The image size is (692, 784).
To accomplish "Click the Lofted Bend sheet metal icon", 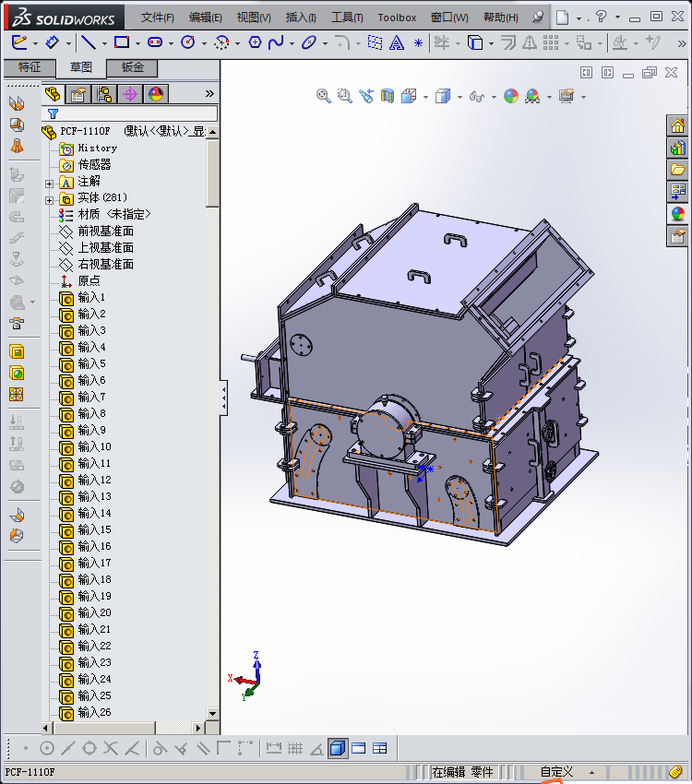I will click(x=17, y=146).
